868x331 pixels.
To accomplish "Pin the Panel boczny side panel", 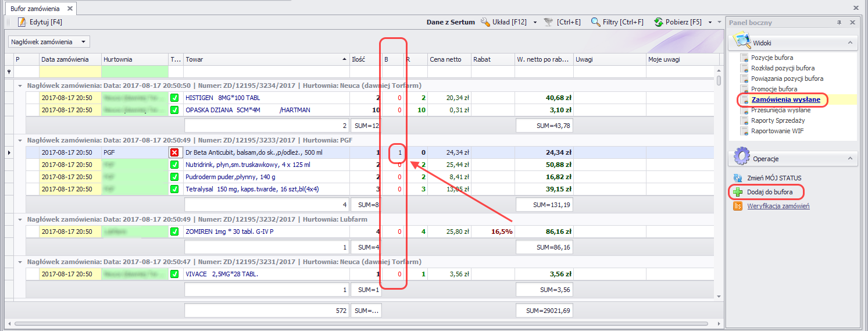I will (x=838, y=22).
